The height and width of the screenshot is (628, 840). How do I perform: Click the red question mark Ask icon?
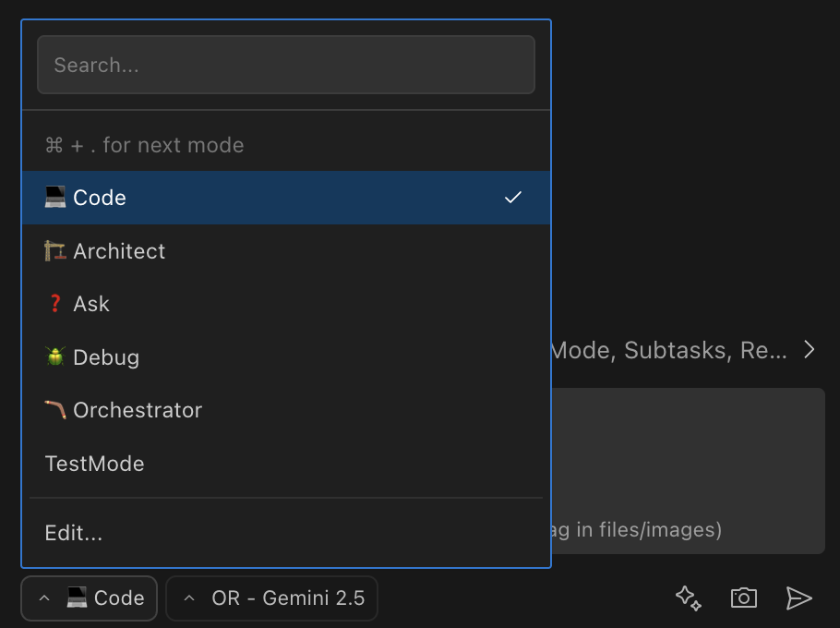(x=55, y=303)
